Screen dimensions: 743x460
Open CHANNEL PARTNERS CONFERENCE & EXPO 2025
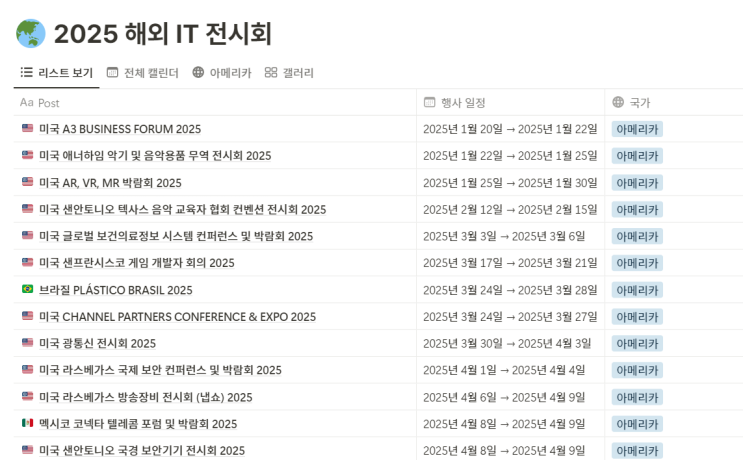(x=177, y=316)
